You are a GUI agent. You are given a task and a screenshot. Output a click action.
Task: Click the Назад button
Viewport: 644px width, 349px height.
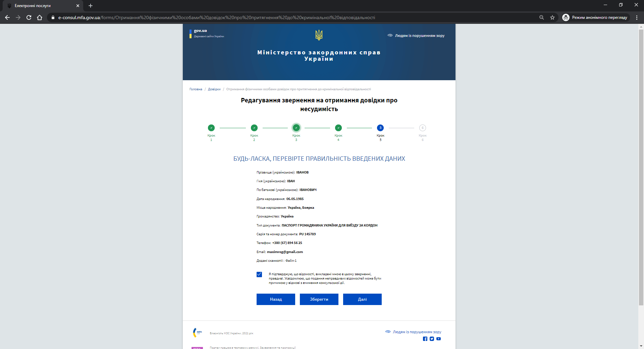point(276,299)
